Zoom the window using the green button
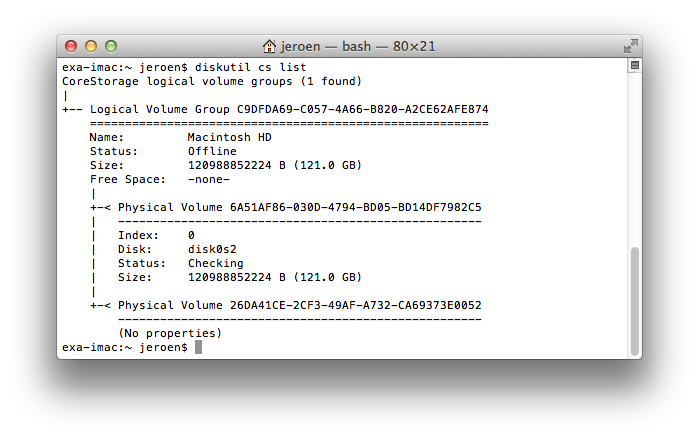Viewport: 699px width, 438px height. click(x=111, y=46)
